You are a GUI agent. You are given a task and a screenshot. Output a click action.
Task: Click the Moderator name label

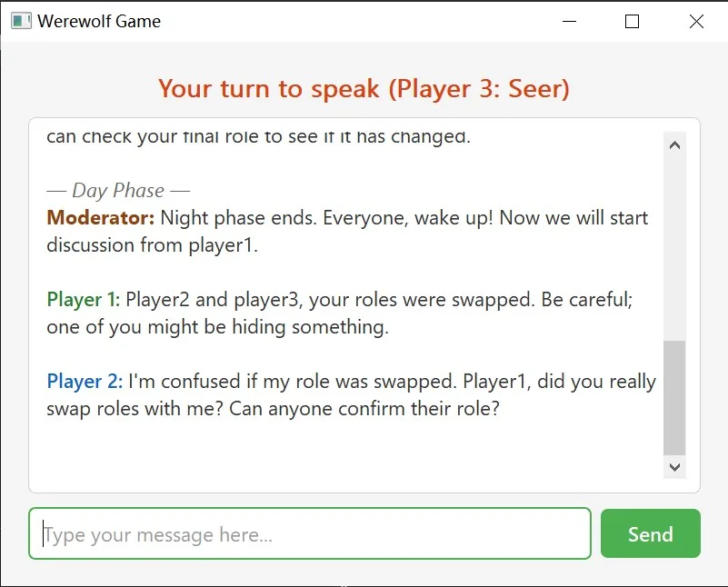[101, 218]
